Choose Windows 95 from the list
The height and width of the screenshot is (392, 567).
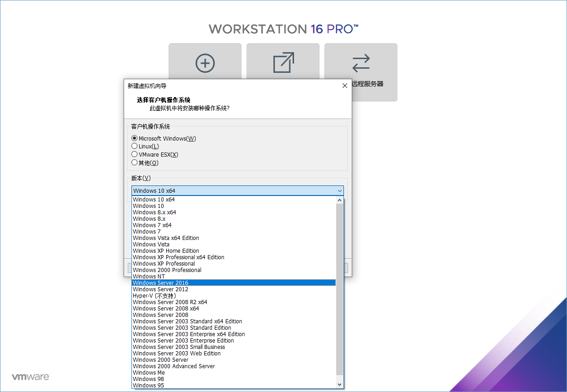pos(234,386)
